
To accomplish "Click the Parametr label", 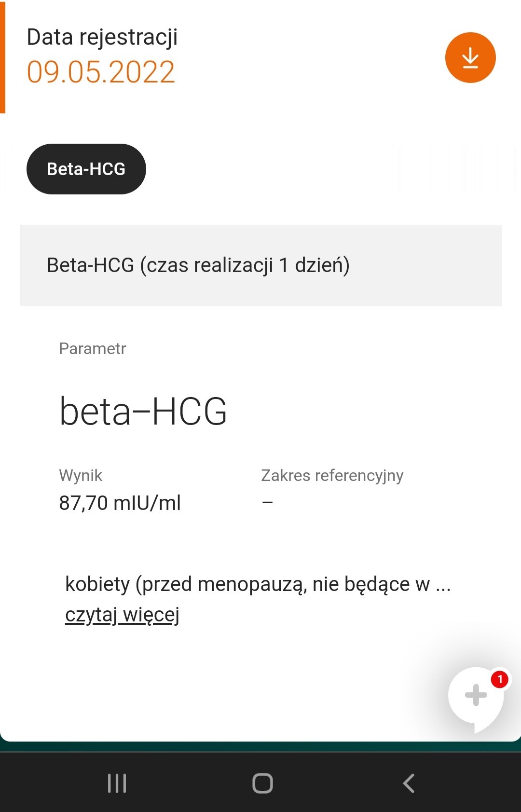I will tap(92, 348).
